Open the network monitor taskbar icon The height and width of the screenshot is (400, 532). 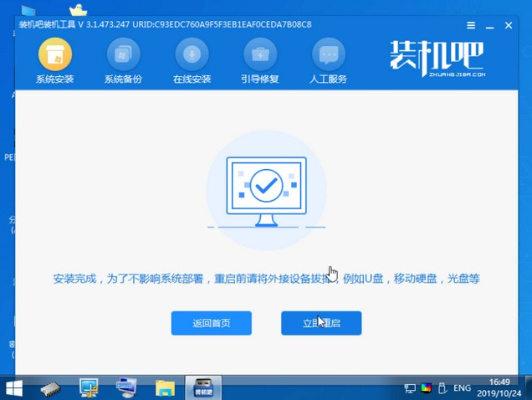point(89,387)
